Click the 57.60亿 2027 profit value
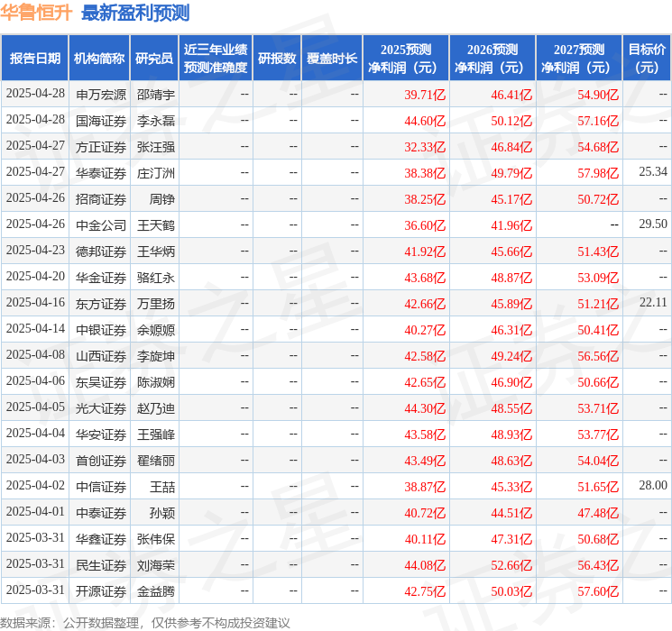 [x=598, y=591]
